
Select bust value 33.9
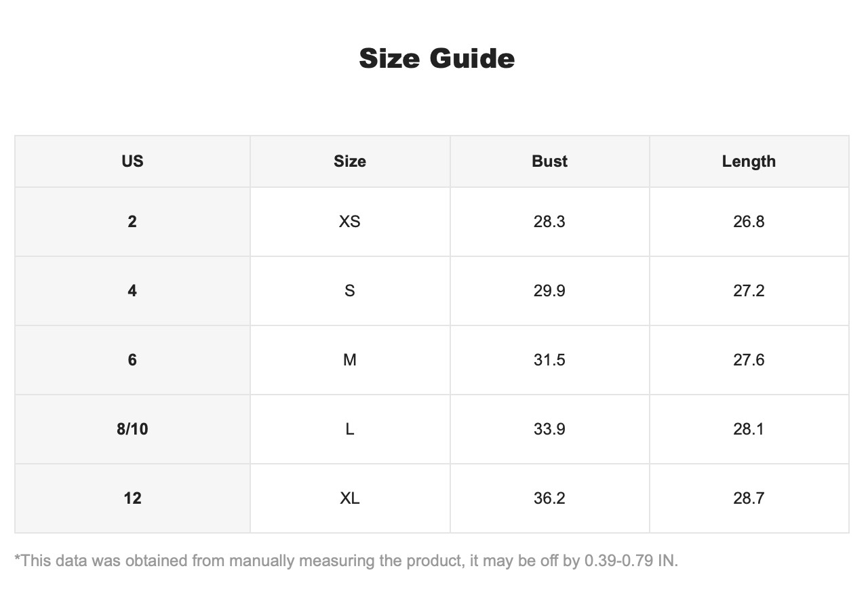(549, 429)
